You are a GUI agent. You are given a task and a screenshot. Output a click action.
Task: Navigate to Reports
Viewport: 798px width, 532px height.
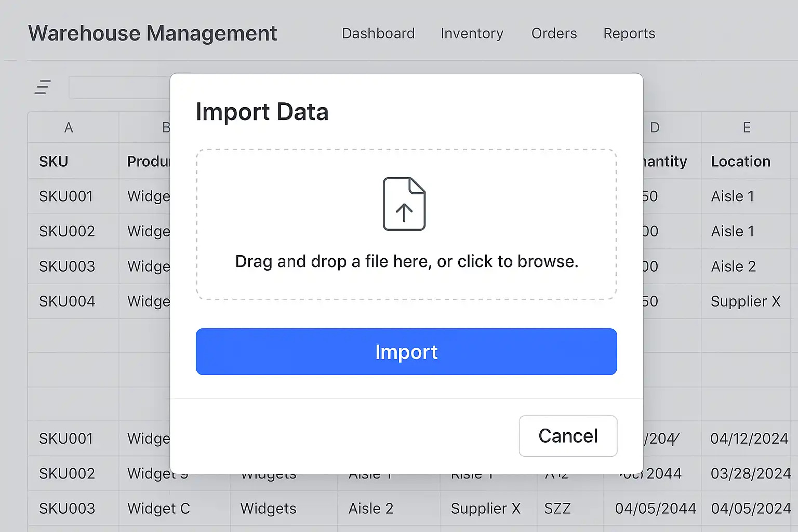click(629, 33)
